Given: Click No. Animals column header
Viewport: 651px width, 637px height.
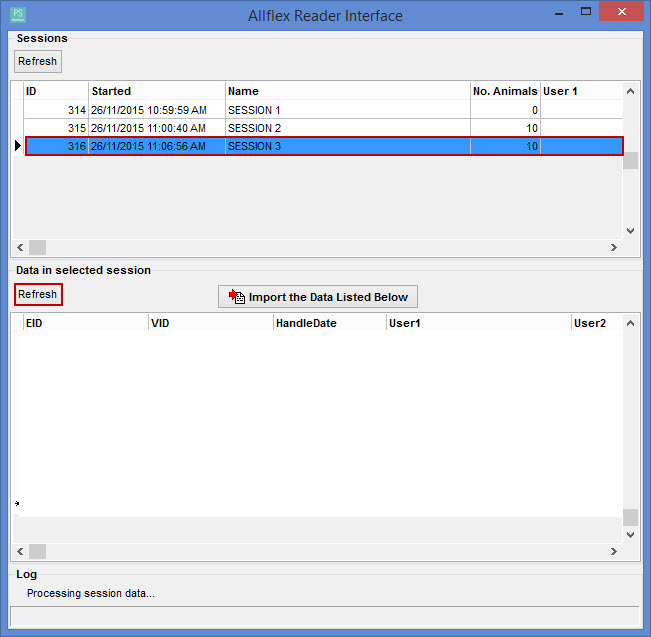Looking at the screenshot, I should [x=505, y=91].
